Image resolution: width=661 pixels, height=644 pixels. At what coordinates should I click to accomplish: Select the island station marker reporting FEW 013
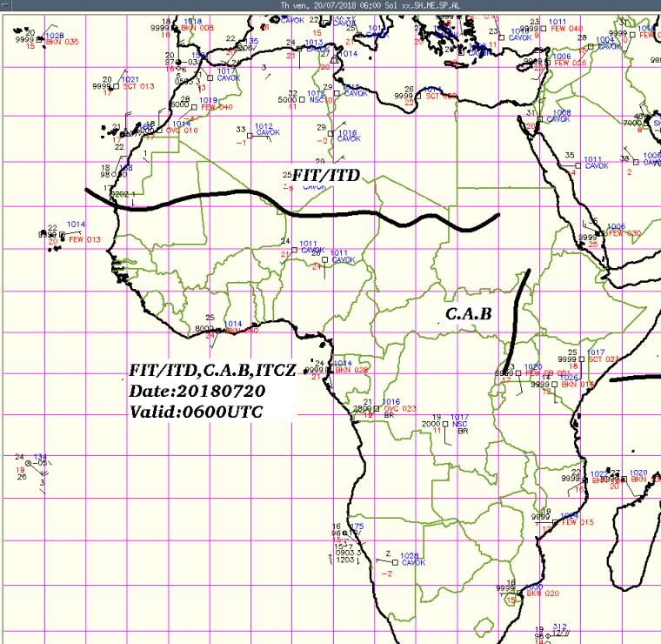click(x=63, y=235)
